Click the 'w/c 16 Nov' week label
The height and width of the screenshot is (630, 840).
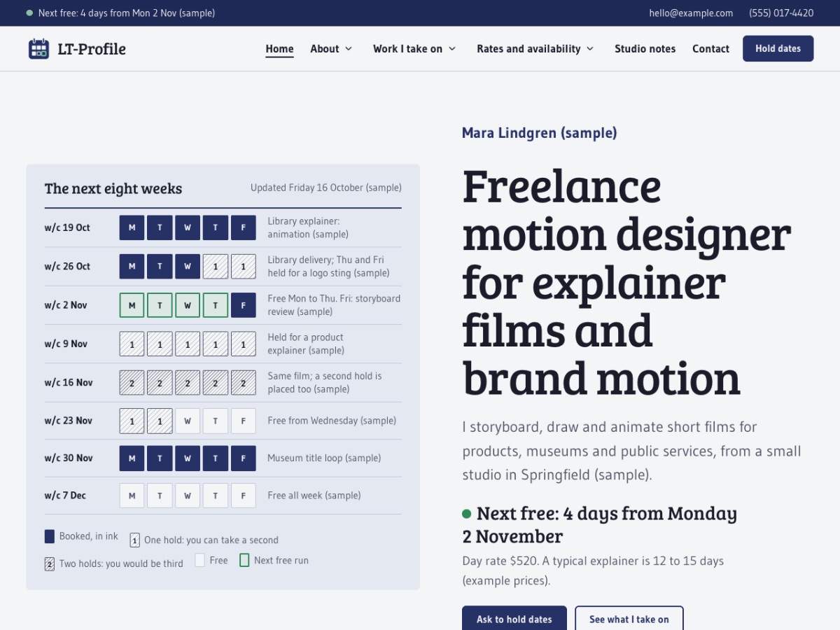(69, 382)
